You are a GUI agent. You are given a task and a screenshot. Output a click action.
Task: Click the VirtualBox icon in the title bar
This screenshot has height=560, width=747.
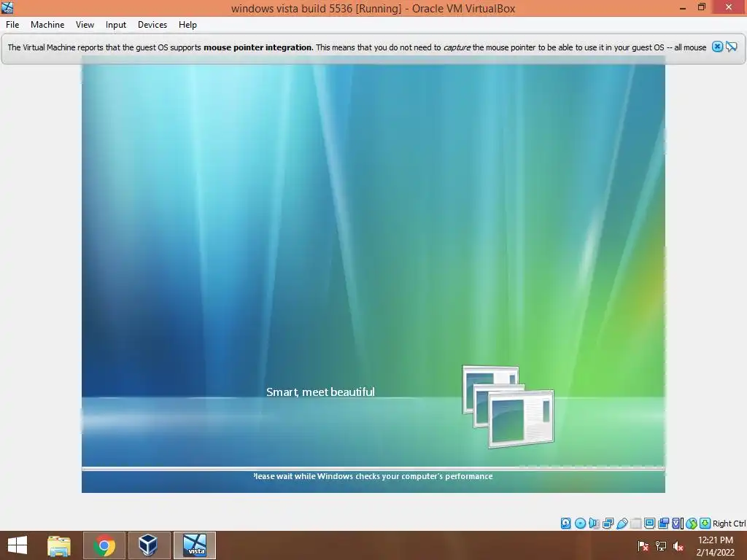pos(7,7)
